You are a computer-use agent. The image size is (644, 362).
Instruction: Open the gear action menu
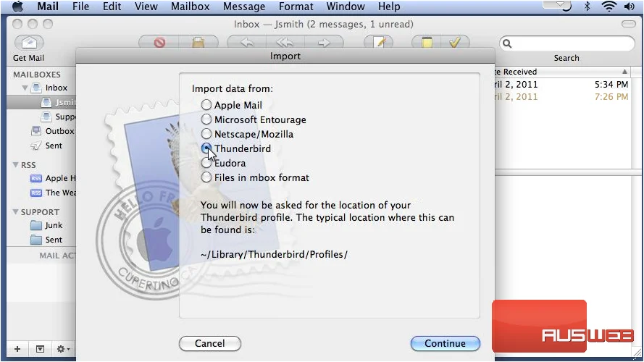click(x=63, y=349)
